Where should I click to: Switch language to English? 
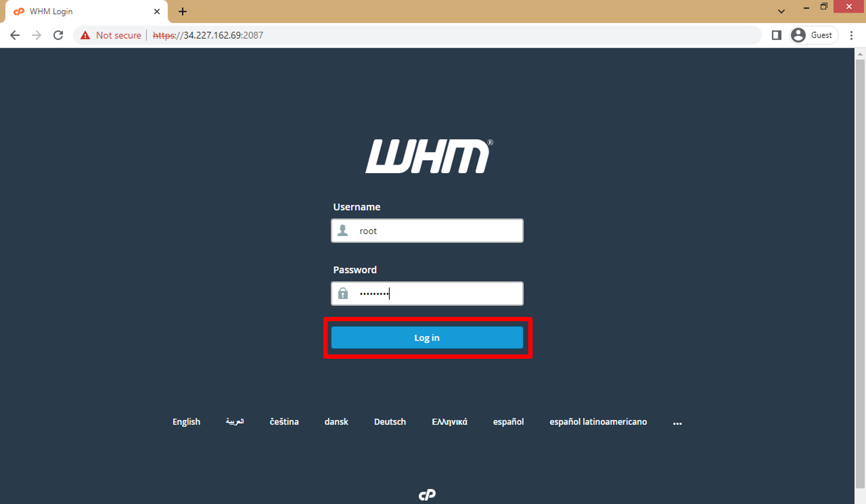[x=186, y=422]
